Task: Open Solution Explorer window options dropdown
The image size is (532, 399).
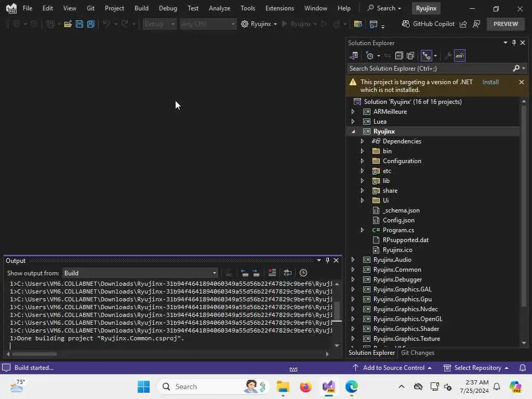Action: 505,43
